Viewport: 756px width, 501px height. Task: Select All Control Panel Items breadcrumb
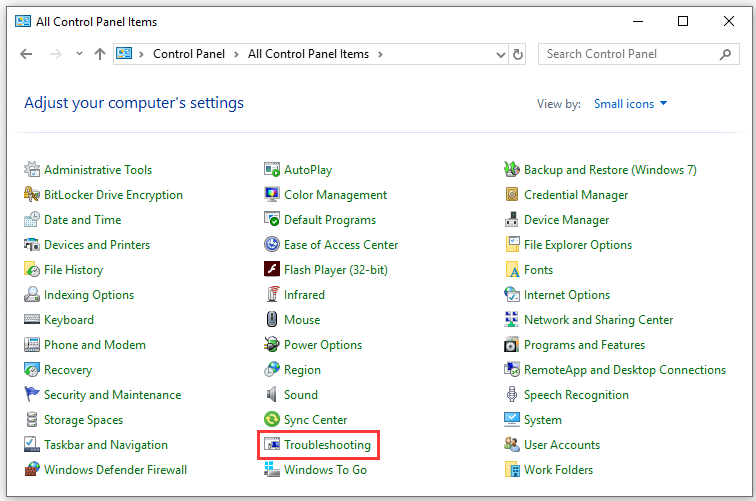click(x=309, y=54)
